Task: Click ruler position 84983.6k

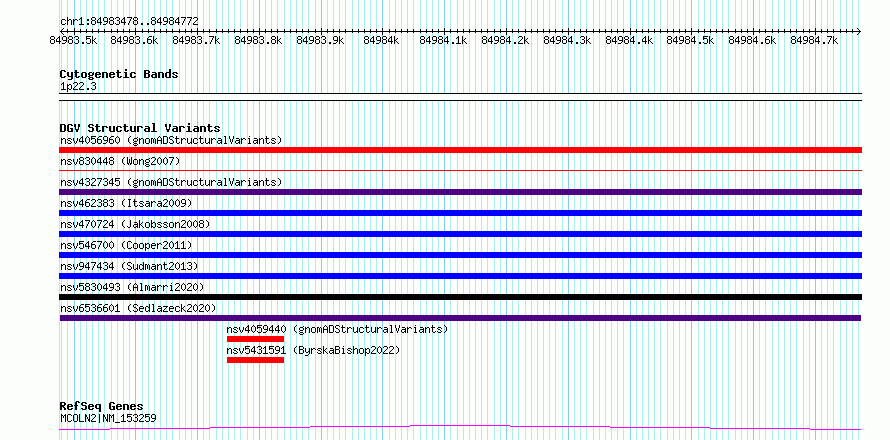Action: [135, 40]
